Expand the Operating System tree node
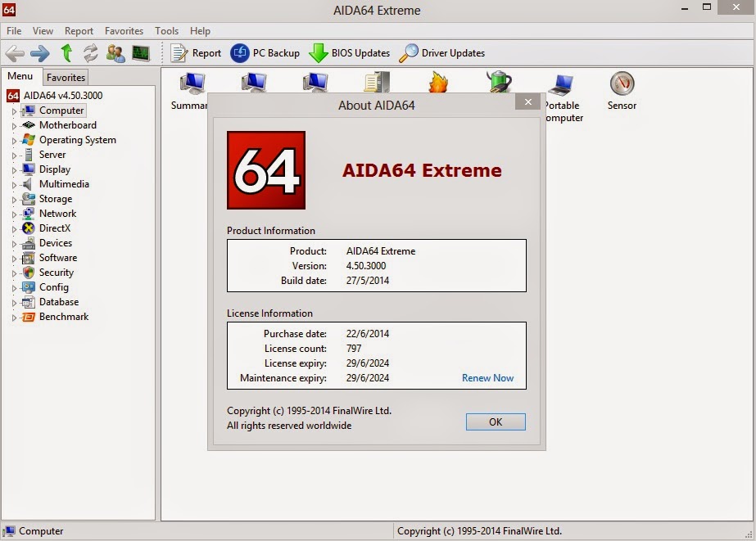This screenshot has height=541, width=756. tap(14, 141)
